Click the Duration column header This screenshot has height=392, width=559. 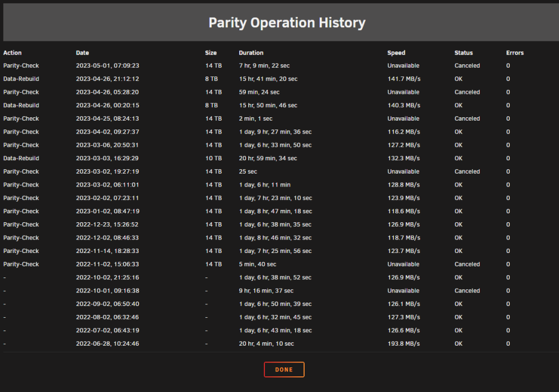[251, 52]
